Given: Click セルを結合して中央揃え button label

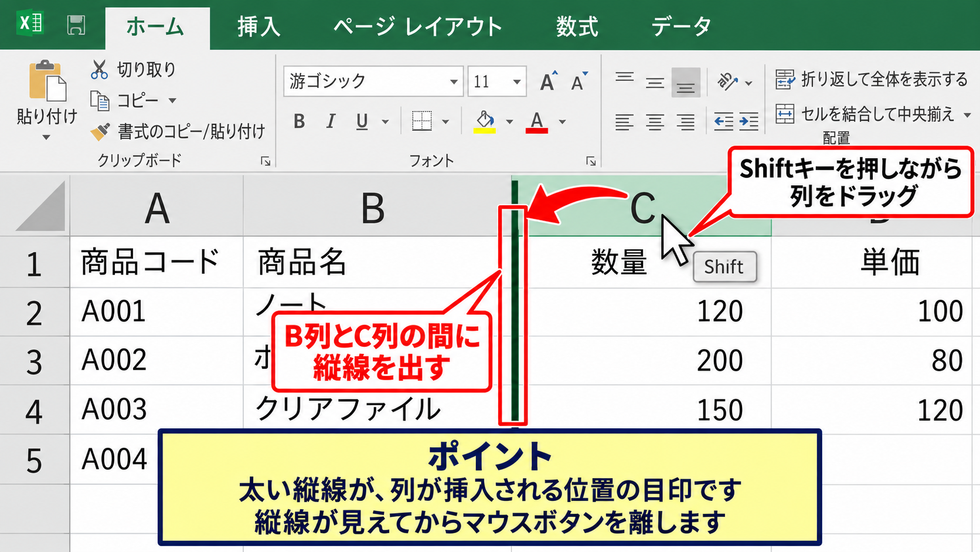Looking at the screenshot, I should pyautogui.click(x=877, y=114).
